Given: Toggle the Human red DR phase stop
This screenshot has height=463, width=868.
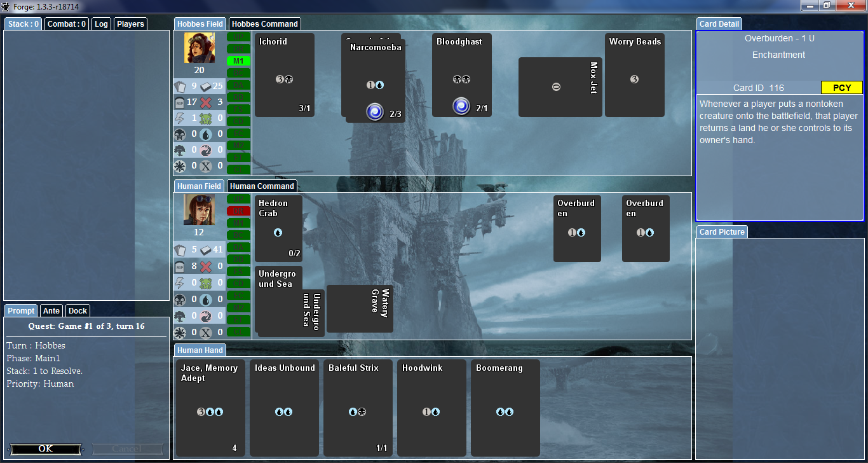Looking at the screenshot, I should [239, 211].
